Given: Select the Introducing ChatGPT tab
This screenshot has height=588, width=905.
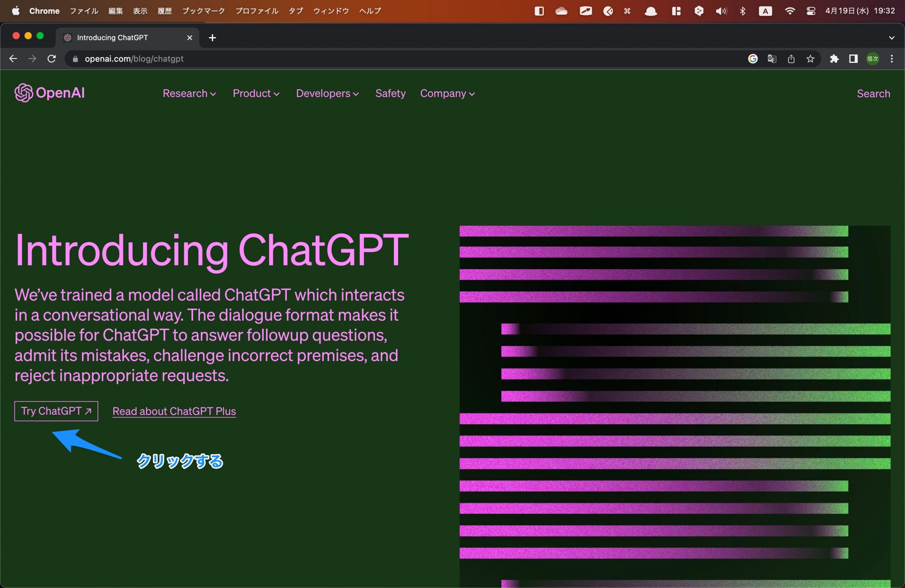Looking at the screenshot, I should 112,37.
